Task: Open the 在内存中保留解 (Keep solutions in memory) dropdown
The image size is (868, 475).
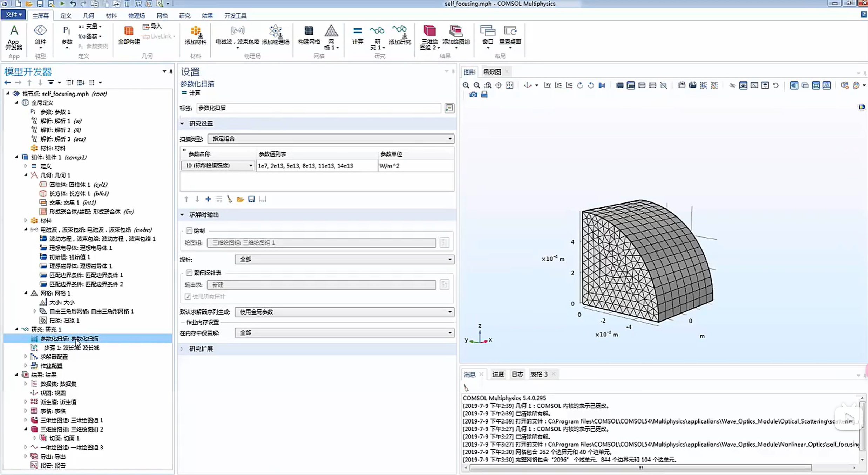Action: pos(344,333)
